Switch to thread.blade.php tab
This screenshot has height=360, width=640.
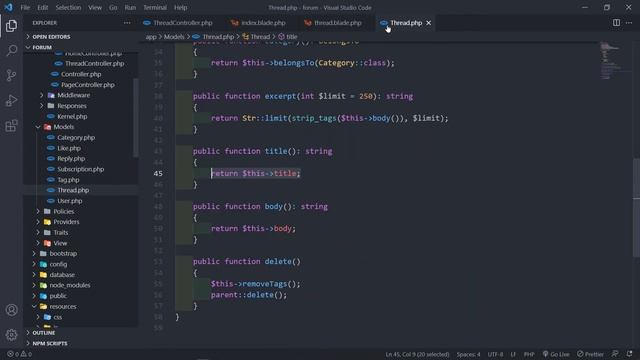pyautogui.click(x=333, y=23)
